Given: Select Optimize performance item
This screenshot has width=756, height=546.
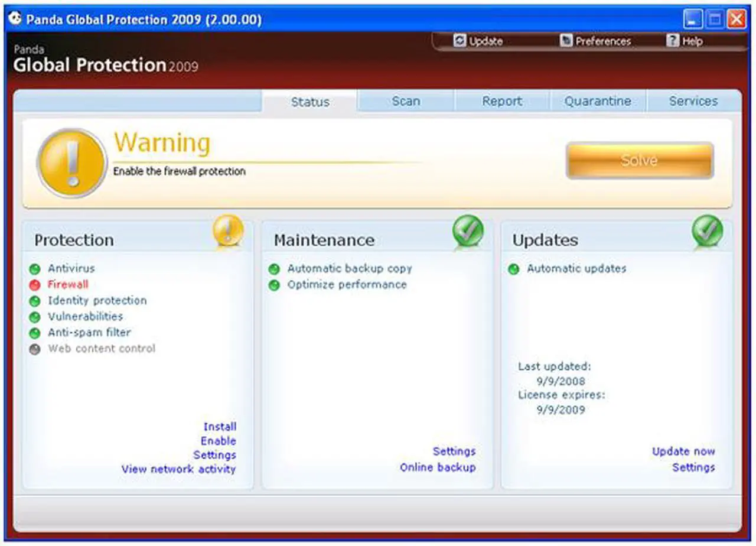Looking at the screenshot, I should pyautogui.click(x=347, y=284).
